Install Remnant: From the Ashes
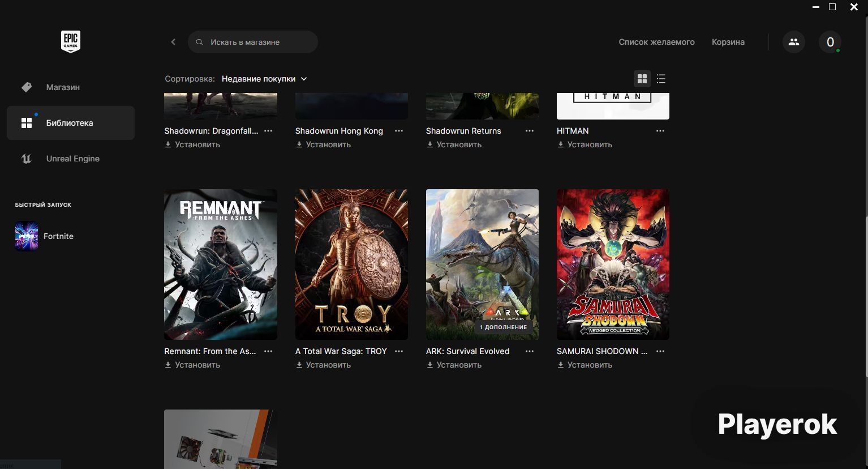 (192, 365)
